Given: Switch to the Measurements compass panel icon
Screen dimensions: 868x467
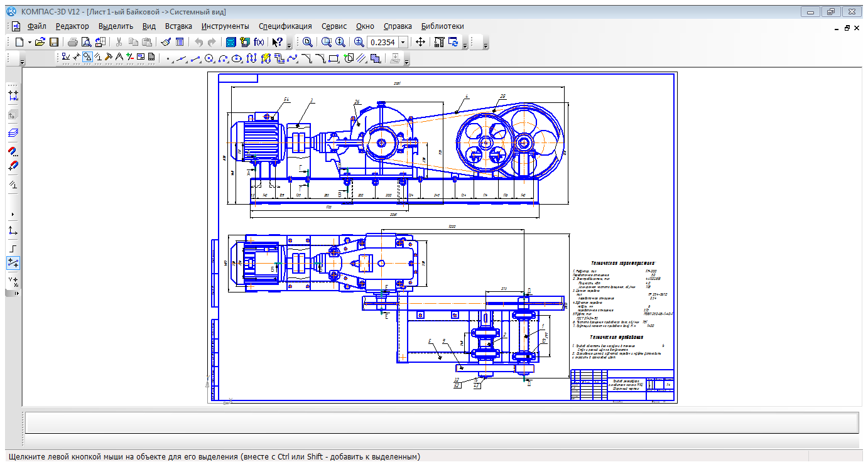Looking at the screenshot, I should (119, 57).
